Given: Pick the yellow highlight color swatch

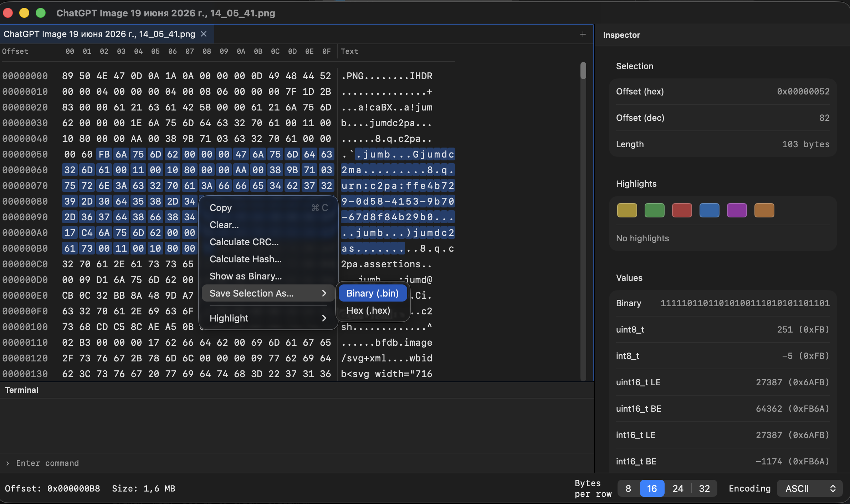Looking at the screenshot, I should [x=627, y=210].
